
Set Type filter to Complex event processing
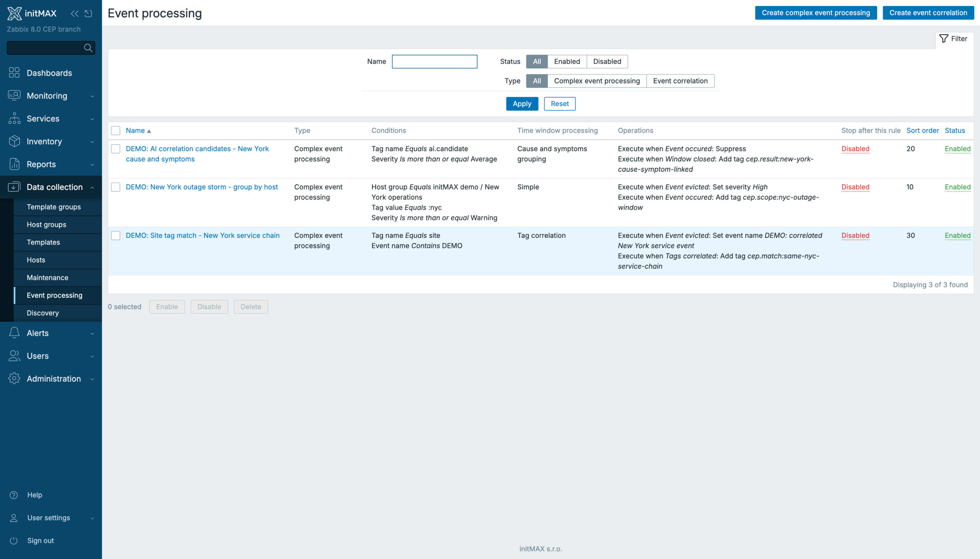597,81
